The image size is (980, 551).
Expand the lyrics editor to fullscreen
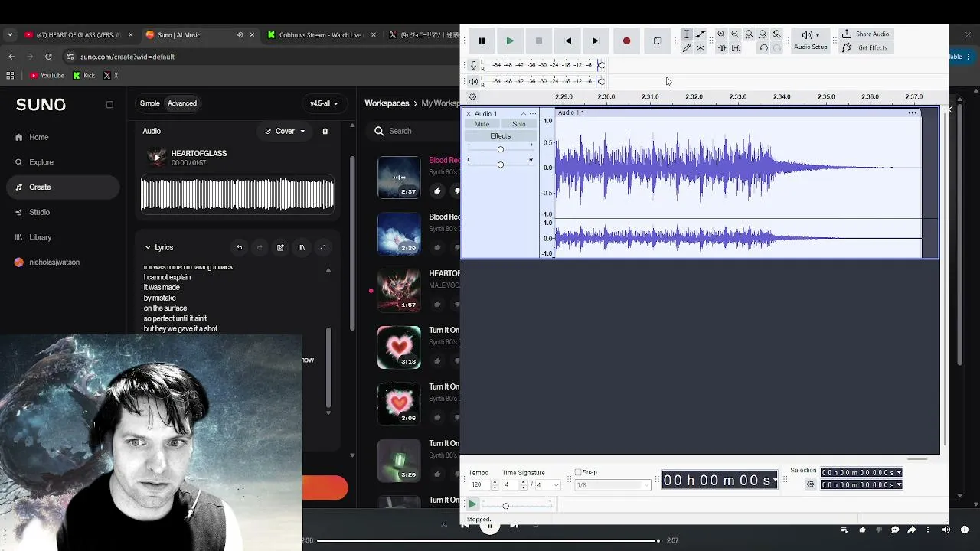coord(322,247)
